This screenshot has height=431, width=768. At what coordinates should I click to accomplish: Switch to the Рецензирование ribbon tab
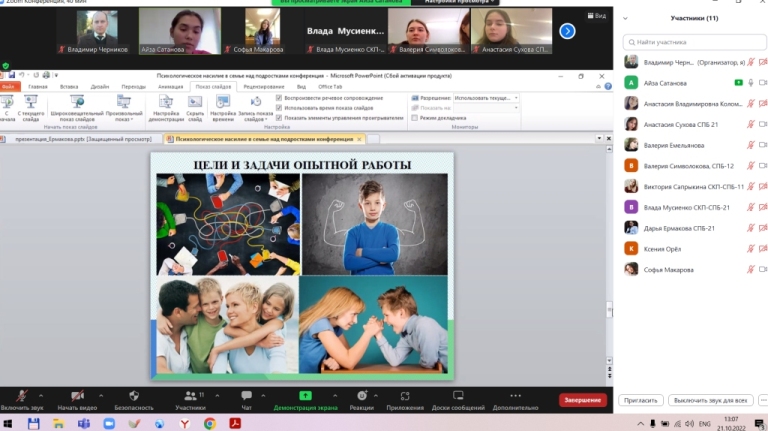264,87
